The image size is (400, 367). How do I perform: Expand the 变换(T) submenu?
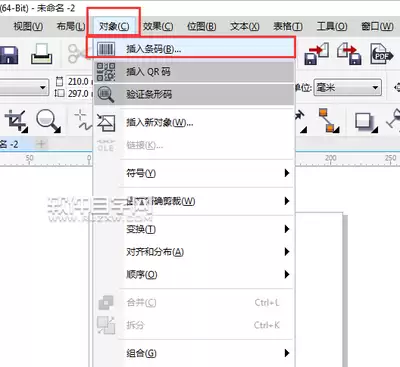[194, 229]
